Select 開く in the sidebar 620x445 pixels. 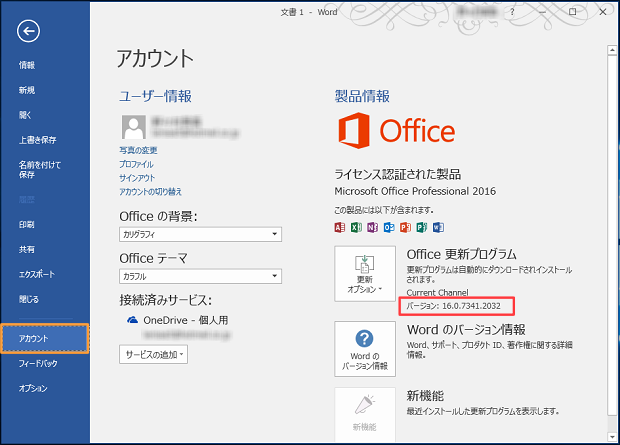[25, 115]
